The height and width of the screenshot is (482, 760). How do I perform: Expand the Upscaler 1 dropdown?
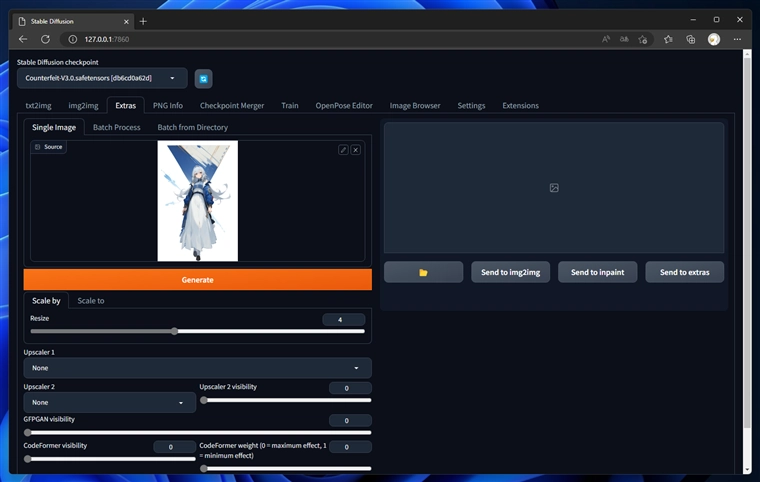coord(197,368)
